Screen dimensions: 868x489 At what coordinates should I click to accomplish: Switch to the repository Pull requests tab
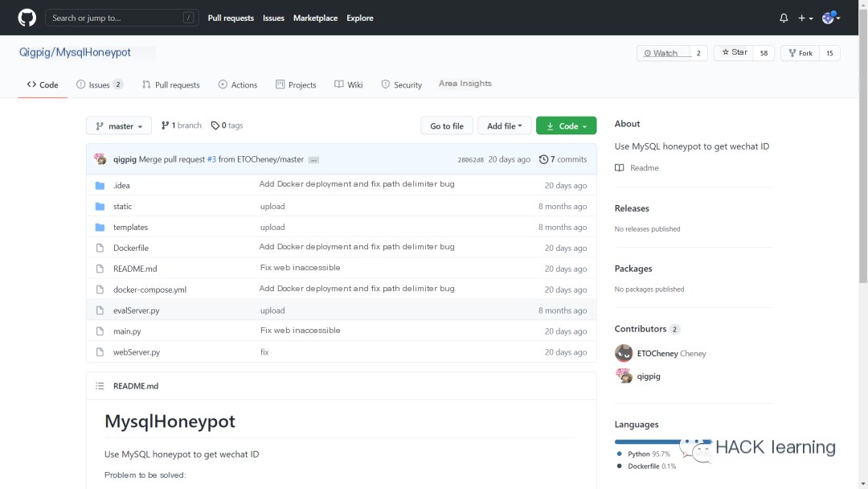[x=171, y=84]
